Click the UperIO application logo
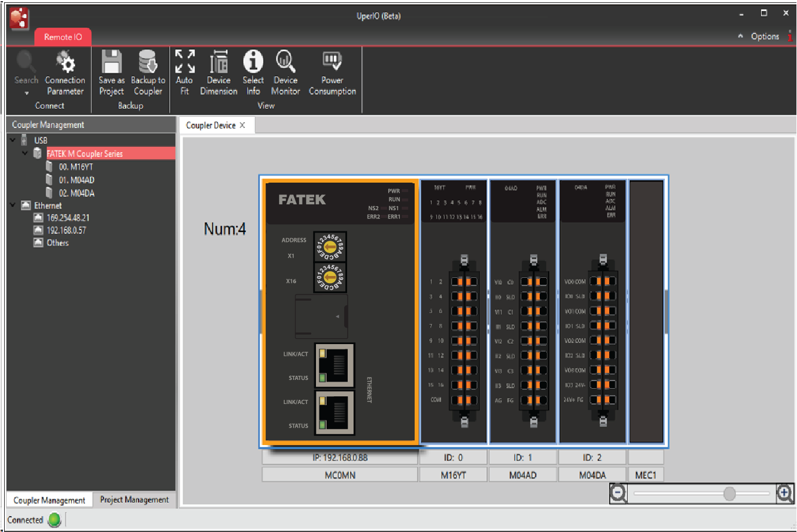The width and height of the screenshot is (797, 532). coord(19,19)
